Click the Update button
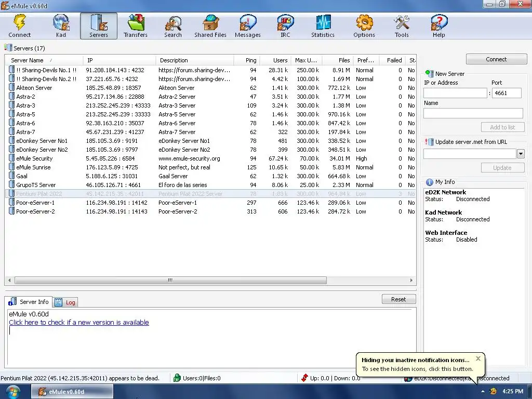 pyautogui.click(x=502, y=168)
